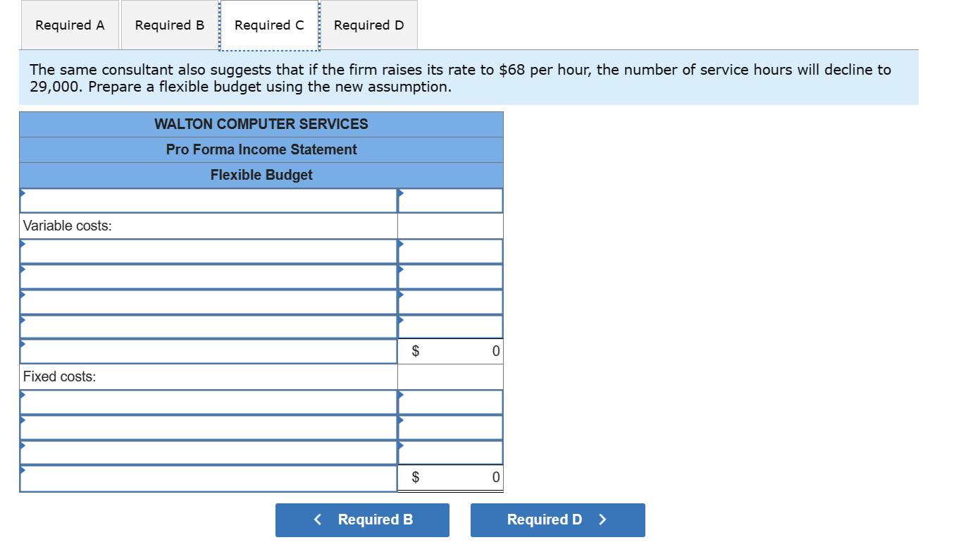Click the Pro Forma Income Statement heading
The height and width of the screenshot is (559, 980).
coord(261,149)
